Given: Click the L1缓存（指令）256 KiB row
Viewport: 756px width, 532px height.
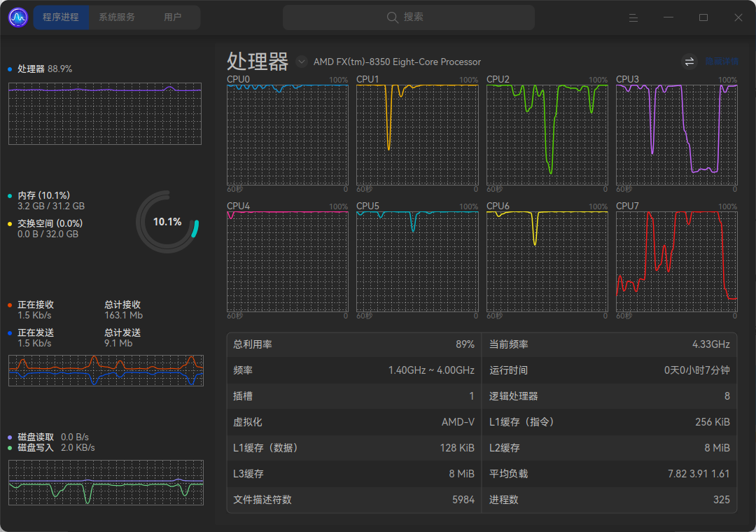Looking at the screenshot, I should click(x=610, y=422).
